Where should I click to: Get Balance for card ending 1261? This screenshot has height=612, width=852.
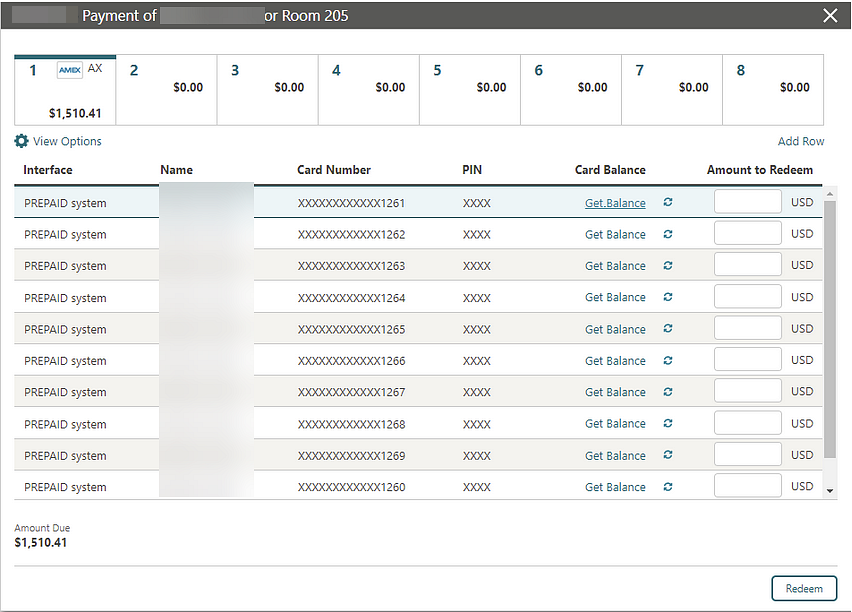pos(615,203)
